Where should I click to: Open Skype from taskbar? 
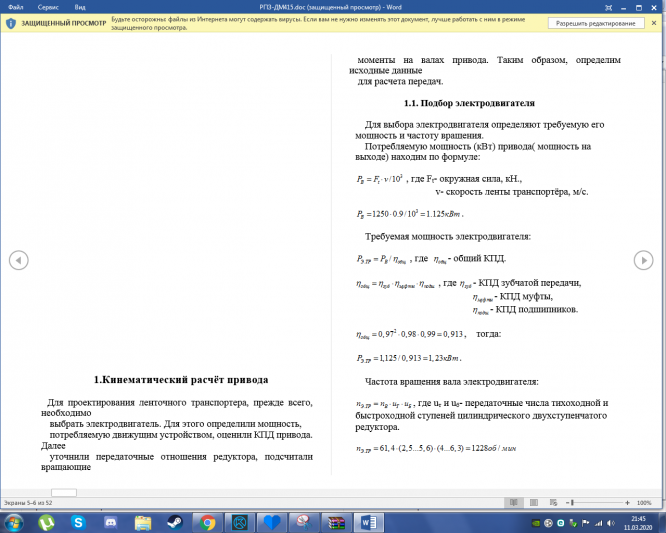tap(78, 522)
